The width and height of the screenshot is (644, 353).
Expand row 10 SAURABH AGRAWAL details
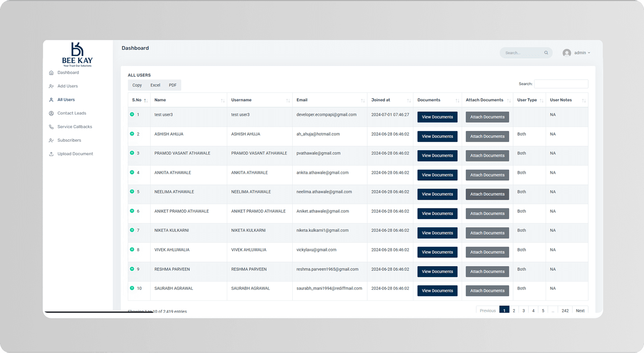(132, 288)
